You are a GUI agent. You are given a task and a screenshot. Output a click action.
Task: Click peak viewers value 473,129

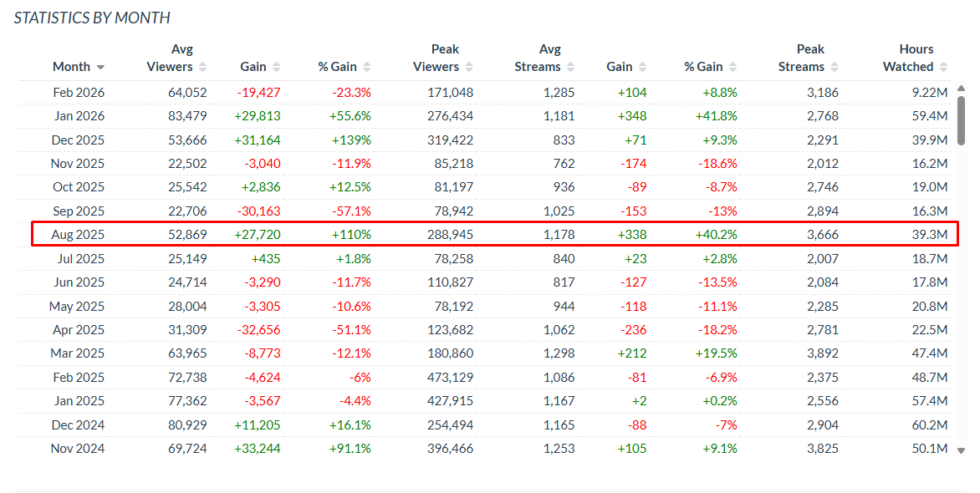(x=451, y=378)
